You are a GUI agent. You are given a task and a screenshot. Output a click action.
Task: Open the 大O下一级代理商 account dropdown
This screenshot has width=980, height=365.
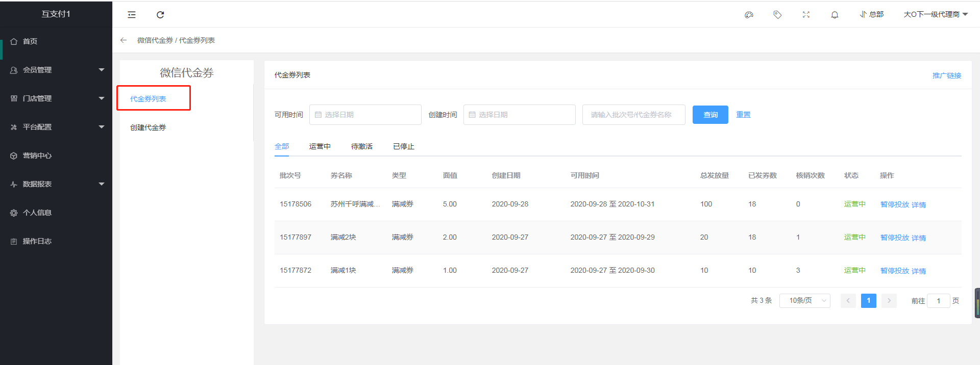coord(936,15)
